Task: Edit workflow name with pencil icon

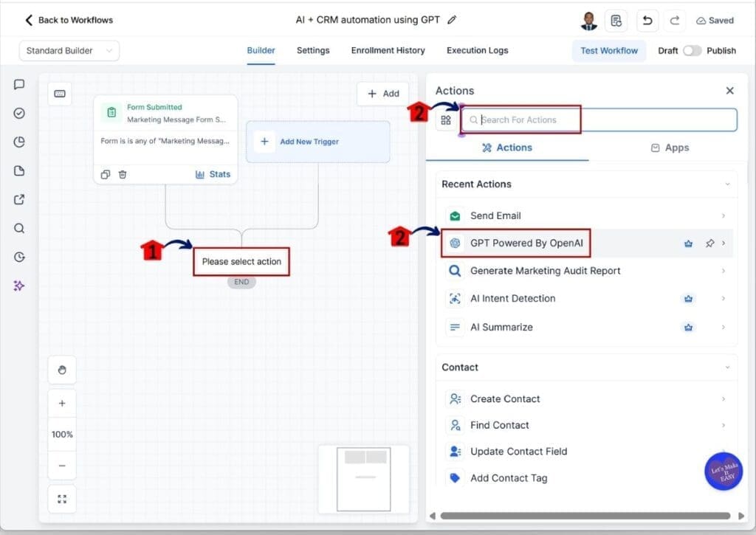Action: click(452, 20)
